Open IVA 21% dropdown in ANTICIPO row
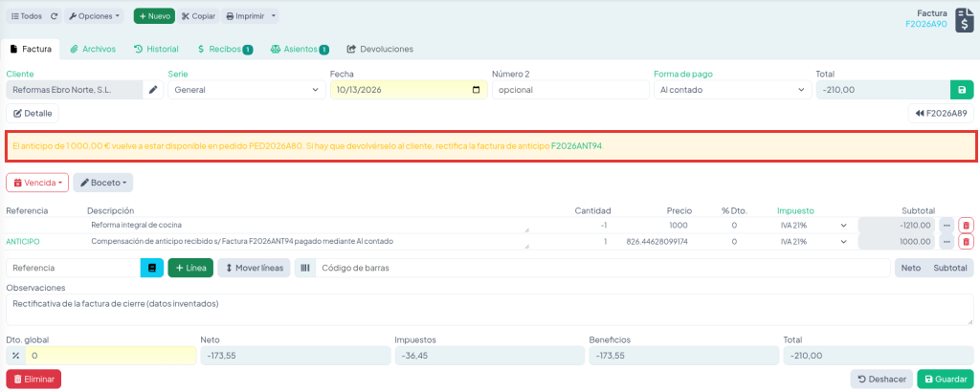This screenshot has height=392, width=980. click(x=814, y=242)
